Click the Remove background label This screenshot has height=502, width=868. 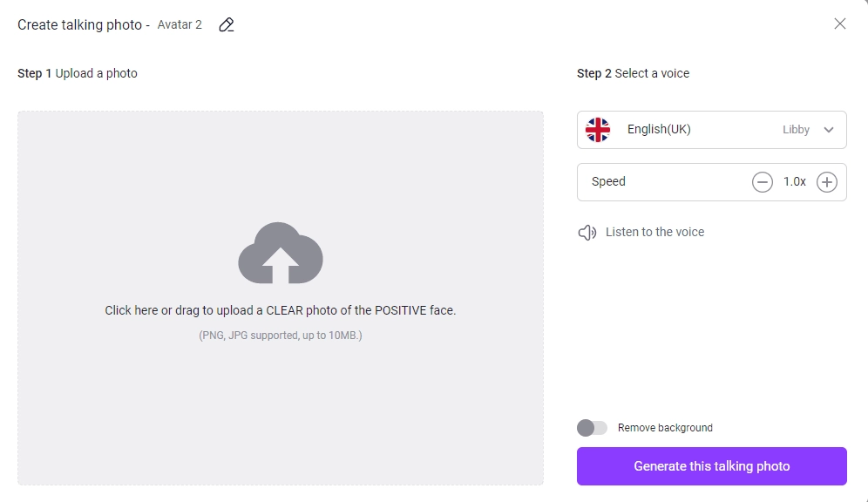pyautogui.click(x=665, y=428)
